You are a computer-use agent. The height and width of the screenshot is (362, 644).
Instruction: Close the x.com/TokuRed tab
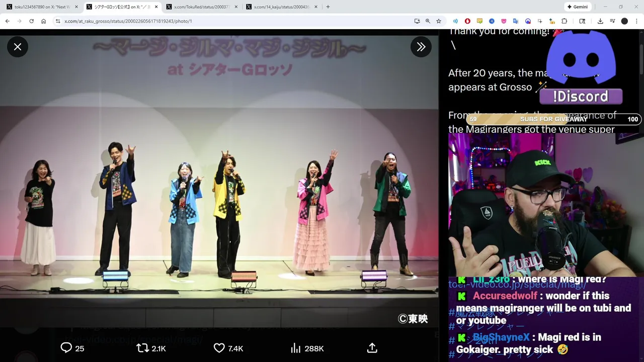coord(236,7)
